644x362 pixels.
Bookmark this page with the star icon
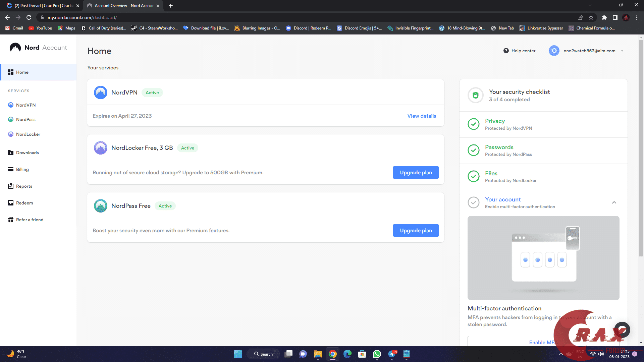[x=591, y=17]
